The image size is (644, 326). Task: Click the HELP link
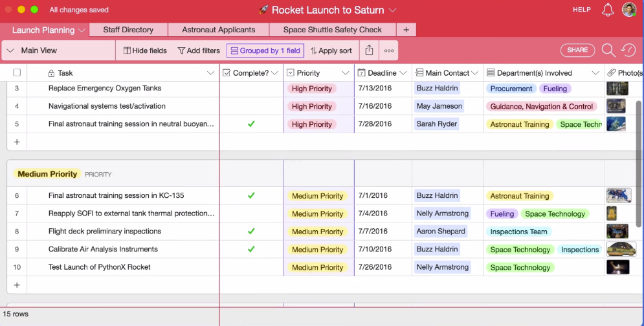(582, 10)
